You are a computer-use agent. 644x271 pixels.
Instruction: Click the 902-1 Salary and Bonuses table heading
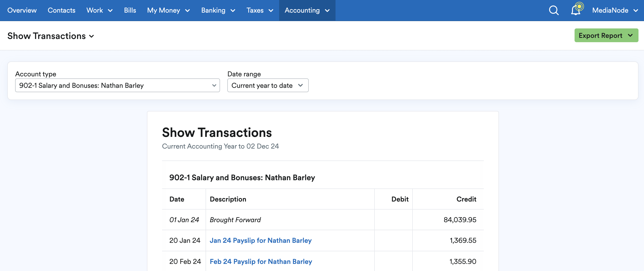tap(242, 177)
